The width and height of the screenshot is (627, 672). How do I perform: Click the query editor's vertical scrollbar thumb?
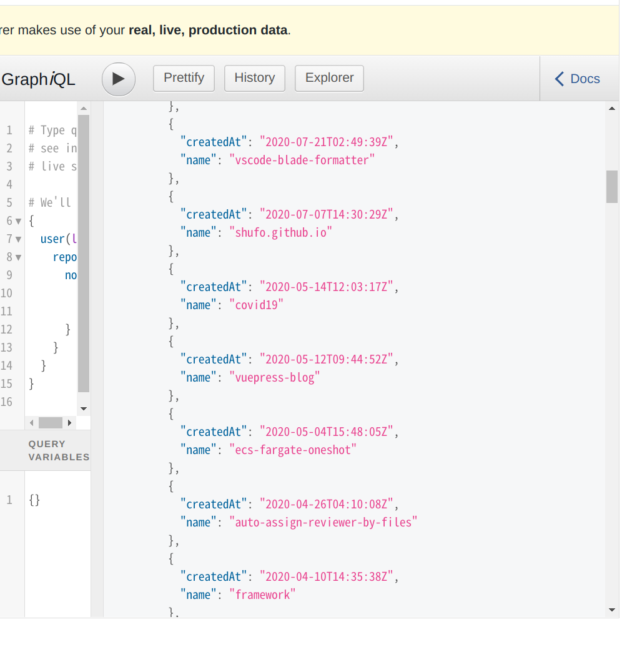tap(84, 253)
